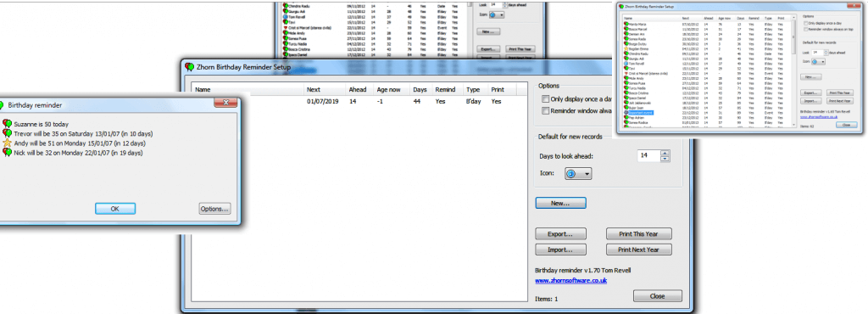
Task: Enable 'Only display once a day' in front Setup window
Action: tap(546, 99)
